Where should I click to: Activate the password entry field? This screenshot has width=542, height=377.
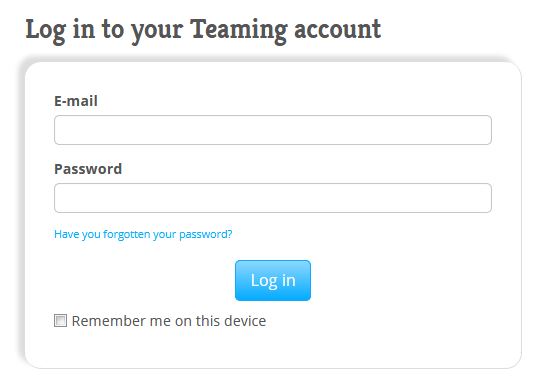click(273, 198)
